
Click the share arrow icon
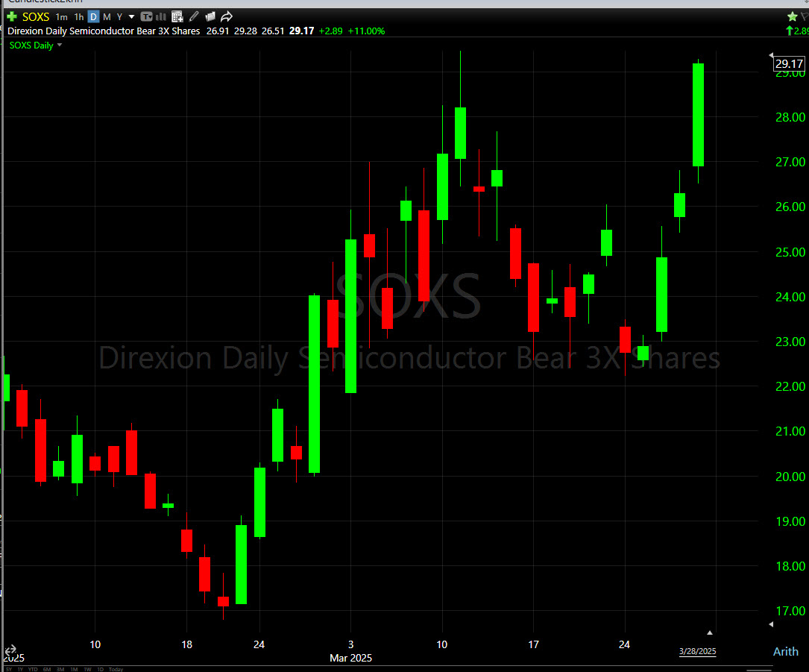click(x=227, y=16)
